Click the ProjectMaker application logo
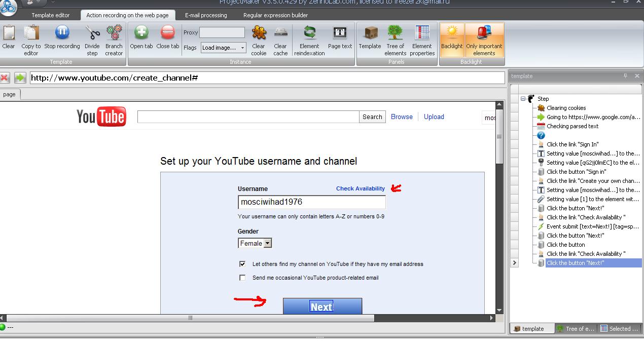 8,6
